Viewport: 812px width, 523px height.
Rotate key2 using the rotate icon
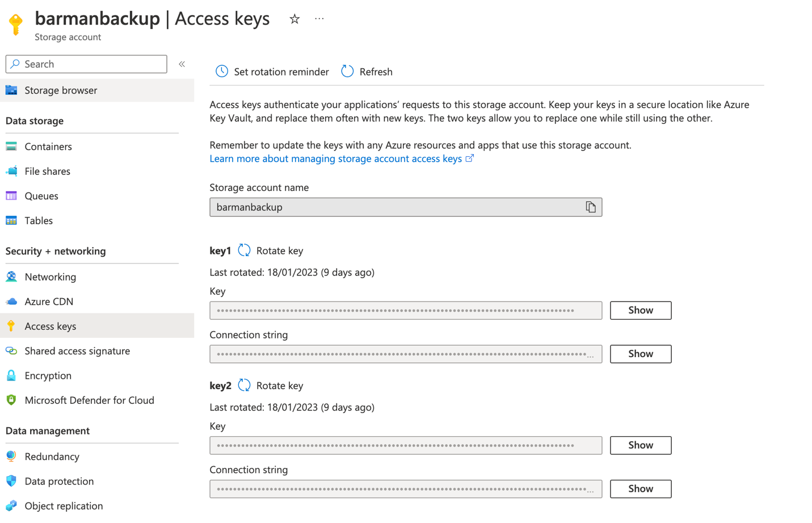245,386
